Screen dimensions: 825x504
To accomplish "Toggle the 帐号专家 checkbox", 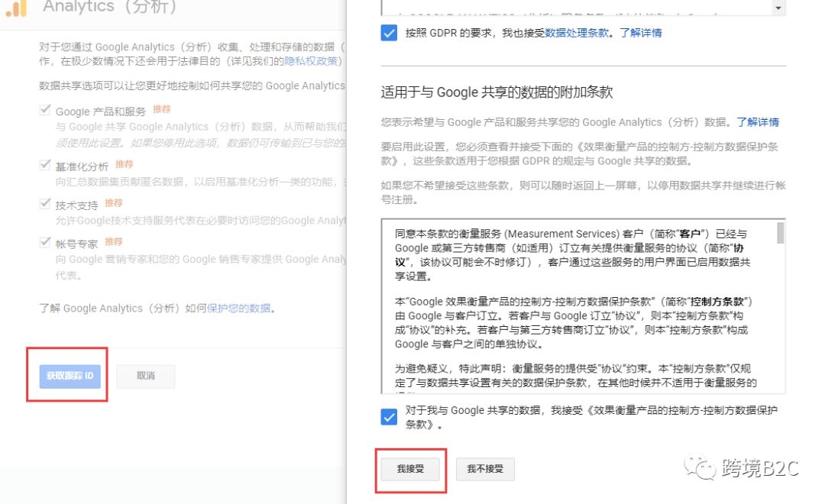I will click(x=44, y=241).
